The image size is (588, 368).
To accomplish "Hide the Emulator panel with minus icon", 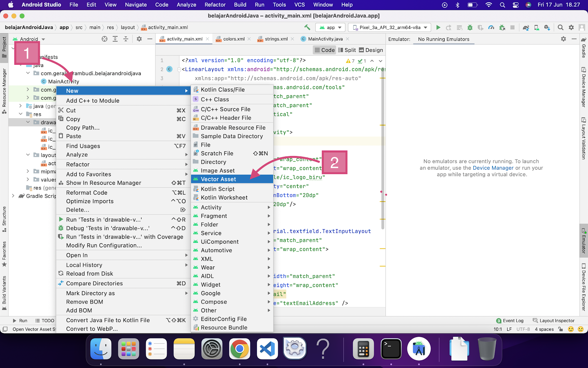I will [x=574, y=39].
